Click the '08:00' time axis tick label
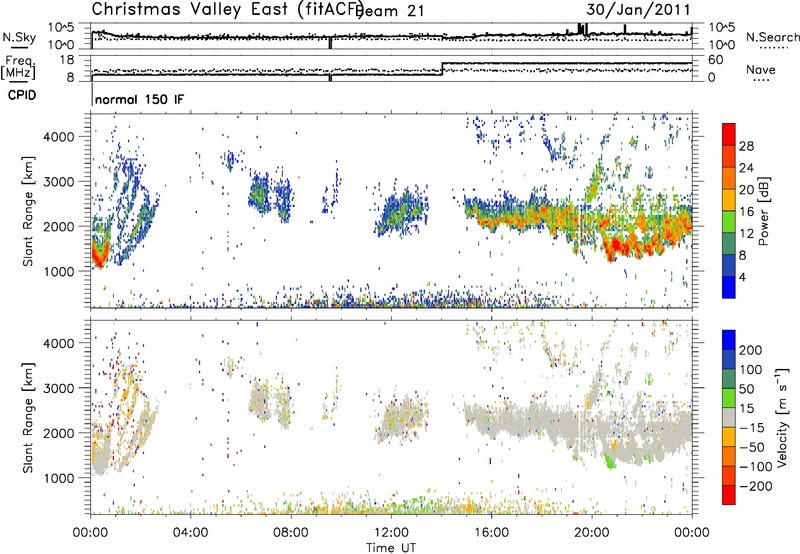This screenshot has width=800, height=554. click(291, 533)
